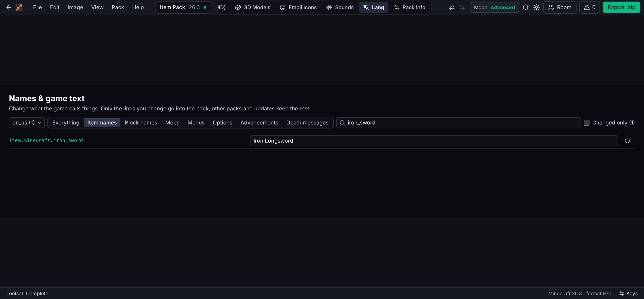
Task: Open the File menu
Action: [x=37, y=8]
